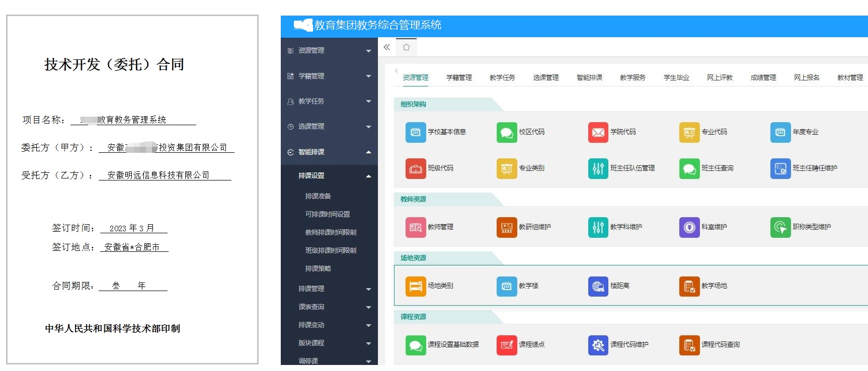Click the 课程资源 section header
This screenshot has height=371, width=868.
pyautogui.click(x=413, y=317)
